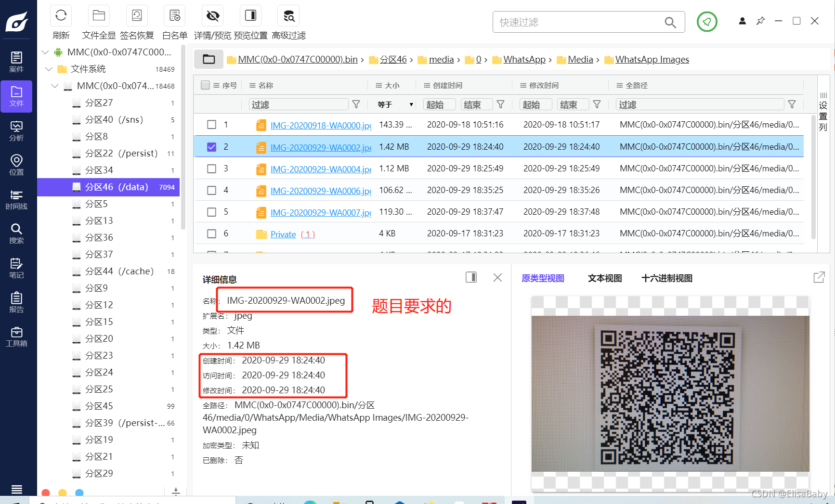Image resolution: width=835 pixels, height=504 pixels.
Task: Navigate to 分区46 in breadcrumb
Action: click(393, 59)
